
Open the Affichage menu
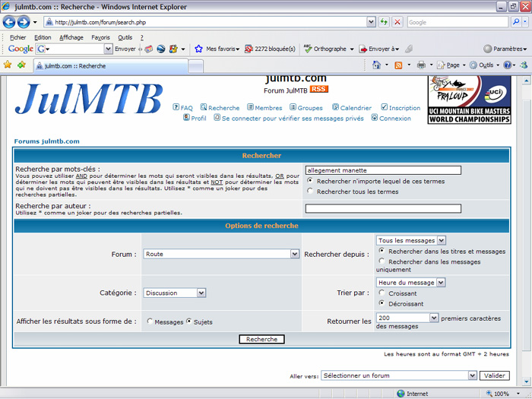(x=71, y=37)
